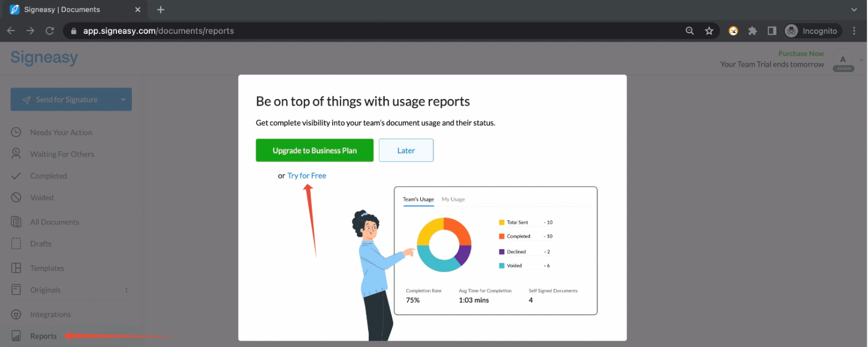Image resolution: width=868 pixels, height=347 pixels.
Task: Click the site lock icon
Action: coord(73,31)
